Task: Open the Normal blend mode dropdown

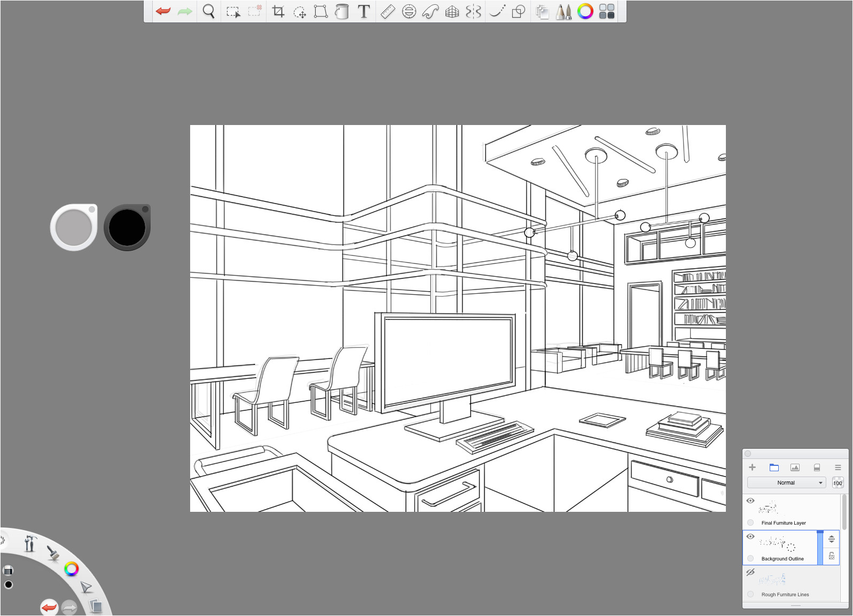Action: [786, 482]
